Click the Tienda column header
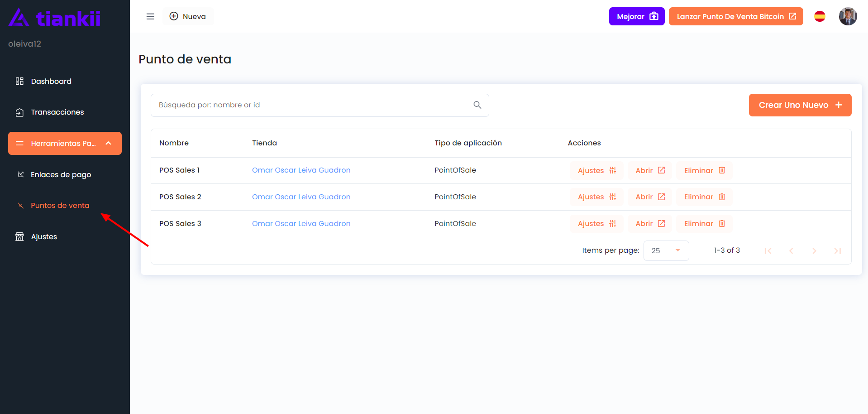The image size is (868, 414). (x=264, y=143)
